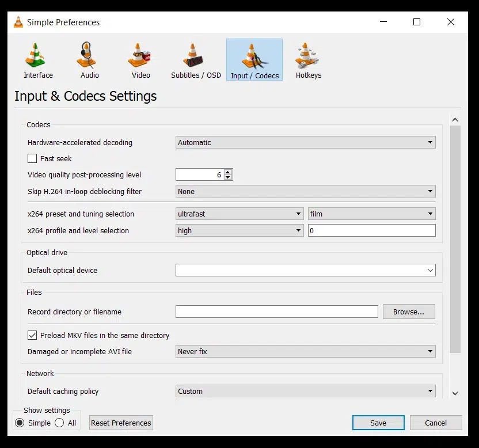Click the settings scrollbar down arrow
The image size is (479, 448).
455,393
